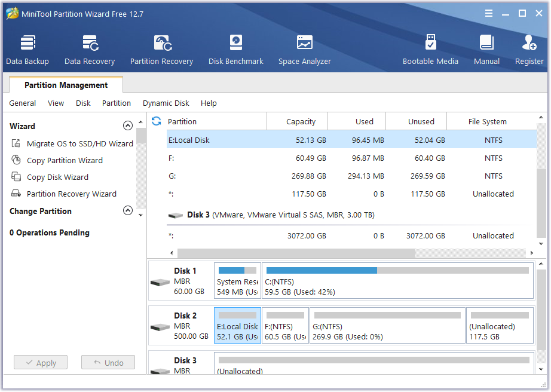Open the View menu

(x=56, y=103)
